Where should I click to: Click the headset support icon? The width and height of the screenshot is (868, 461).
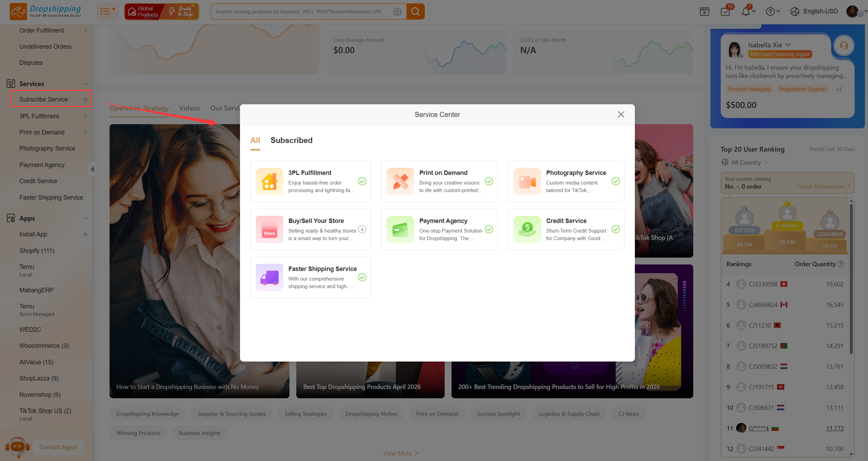(x=844, y=45)
